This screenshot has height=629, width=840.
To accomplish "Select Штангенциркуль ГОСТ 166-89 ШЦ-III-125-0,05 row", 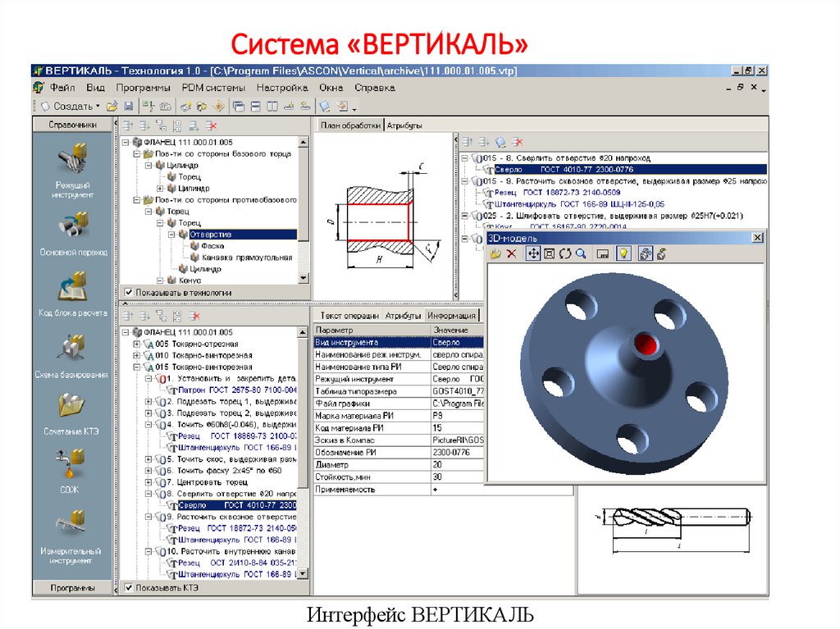I will pyautogui.click(x=579, y=204).
